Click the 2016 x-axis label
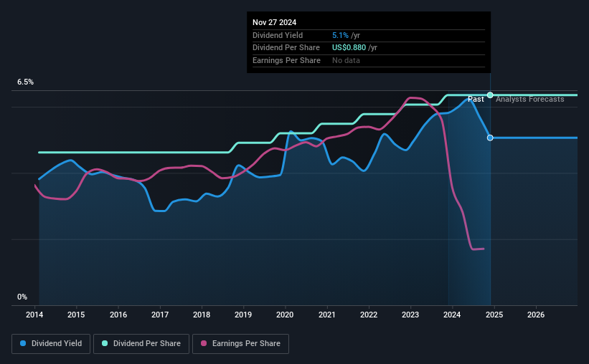The height and width of the screenshot is (364, 589). click(118, 315)
